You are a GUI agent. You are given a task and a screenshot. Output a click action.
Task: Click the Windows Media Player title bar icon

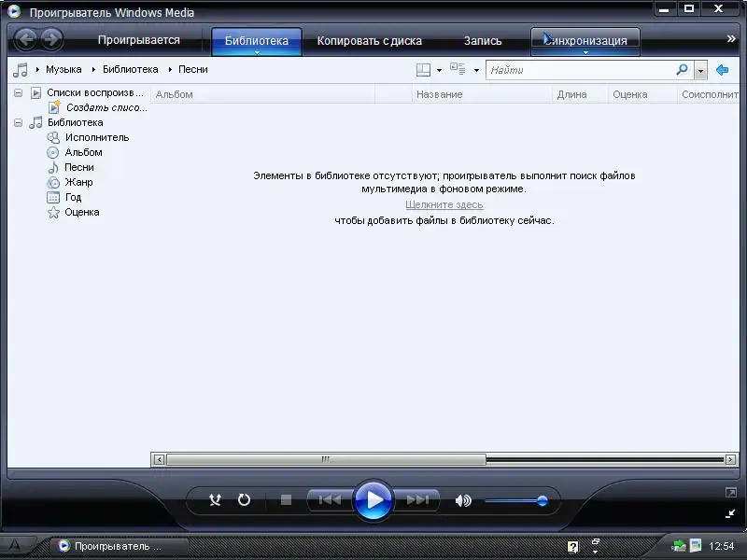(14, 11)
